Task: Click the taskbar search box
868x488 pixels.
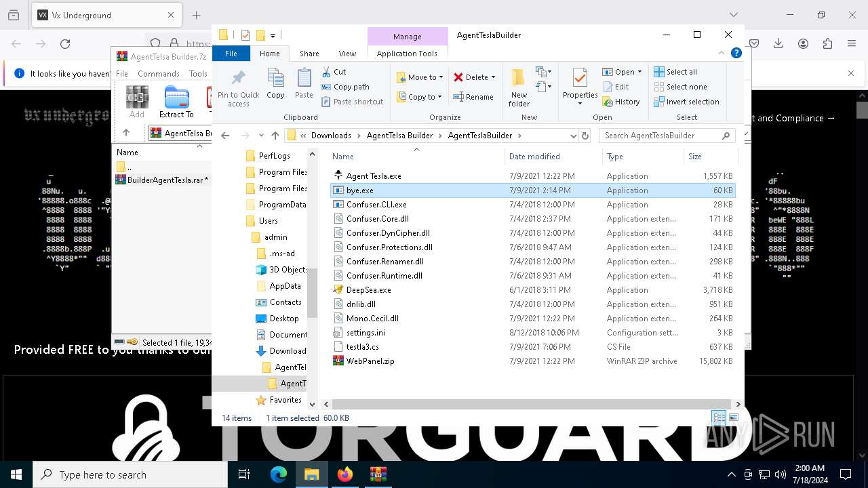Action: tap(130, 474)
